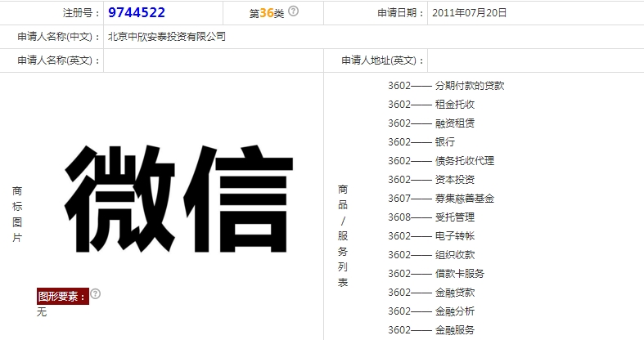The width and height of the screenshot is (644, 340).
Task: Select the service item 融资租赁
Action: [x=455, y=123]
